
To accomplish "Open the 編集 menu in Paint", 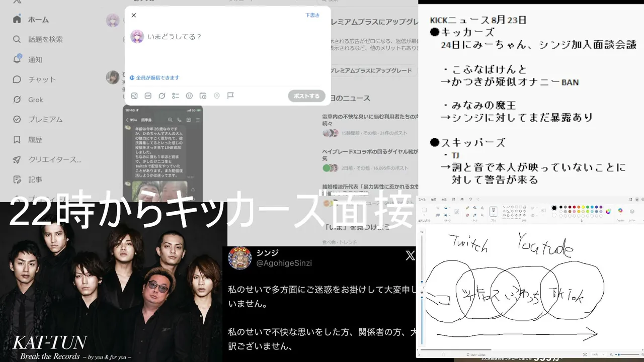I will coord(434,199).
